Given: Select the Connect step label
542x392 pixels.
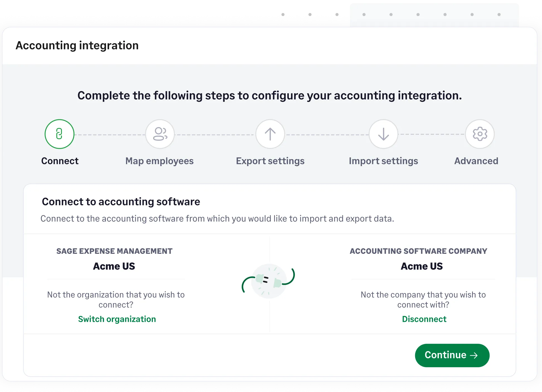Looking at the screenshot, I should pos(60,161).
